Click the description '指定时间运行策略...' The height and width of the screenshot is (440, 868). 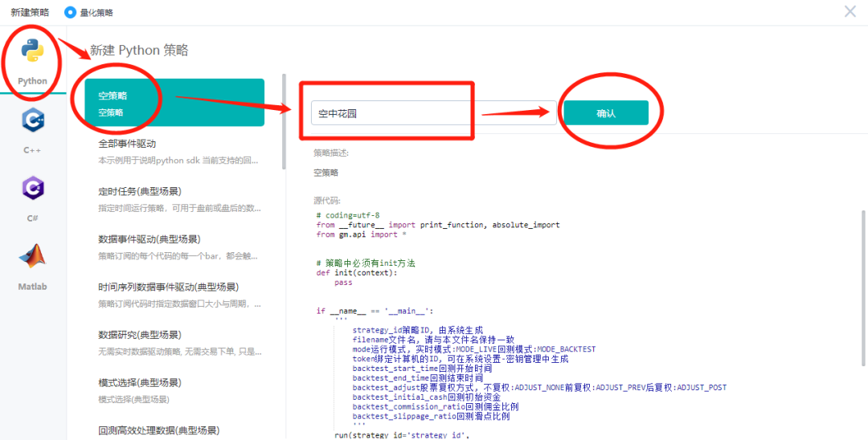tap(180, 209)
